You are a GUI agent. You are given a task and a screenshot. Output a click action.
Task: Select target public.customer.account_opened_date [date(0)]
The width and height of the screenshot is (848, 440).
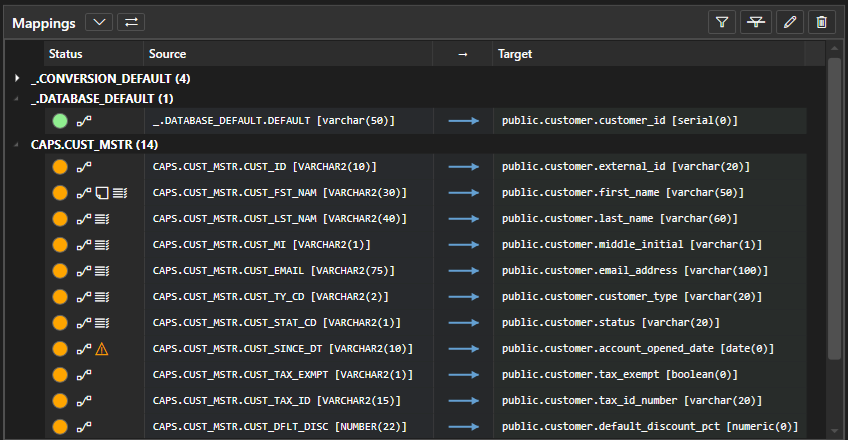coord(638,349)
